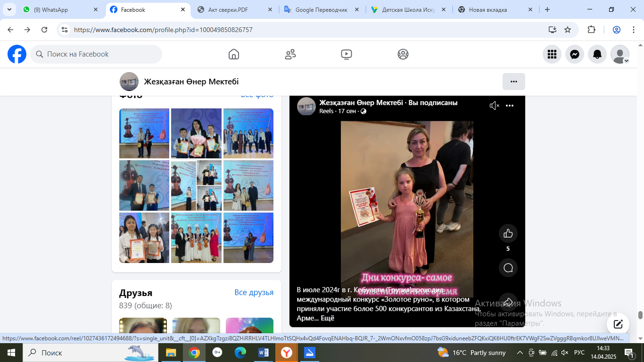The width and height of the screenshot is (644, 362).
Task: Click the reel video of the woman and girl
Action: coord(407,209)
